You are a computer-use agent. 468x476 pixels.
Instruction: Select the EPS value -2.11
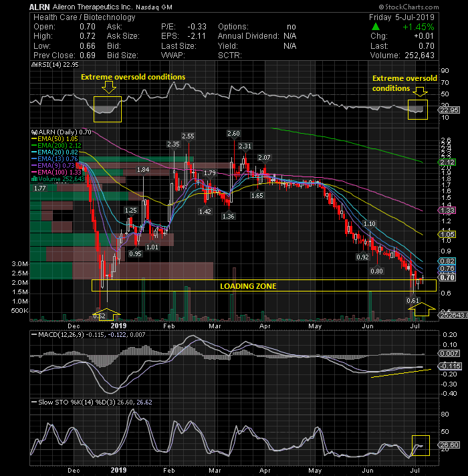coord(197,36)
